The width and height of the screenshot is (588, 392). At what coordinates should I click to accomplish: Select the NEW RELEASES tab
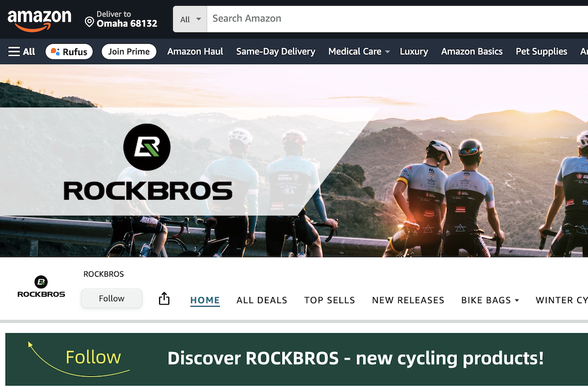408,300
